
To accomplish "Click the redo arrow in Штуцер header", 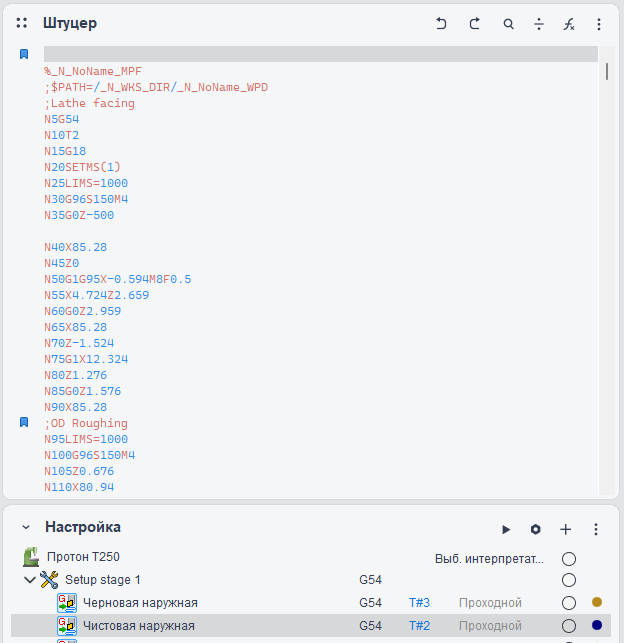I will tap(475, 24).
